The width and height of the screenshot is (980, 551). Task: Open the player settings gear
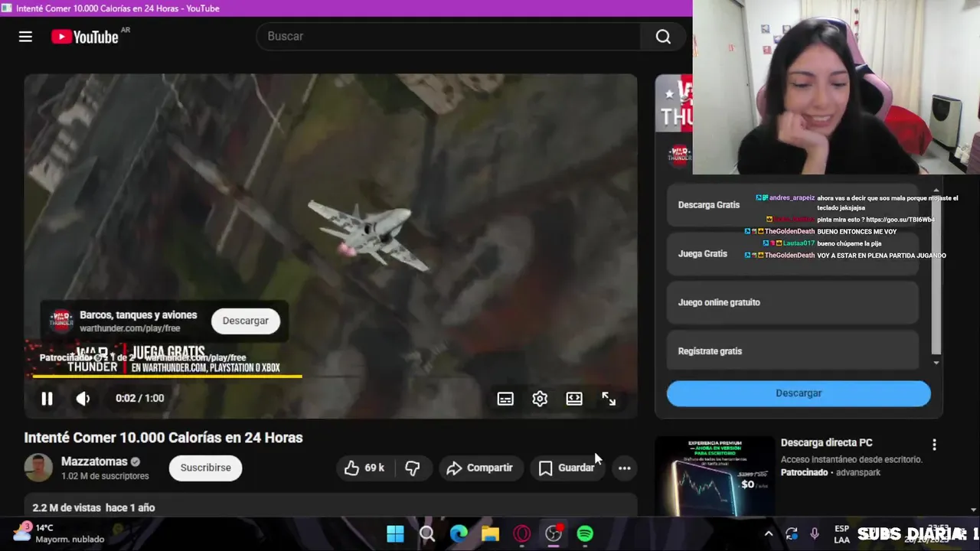point(540,399)
